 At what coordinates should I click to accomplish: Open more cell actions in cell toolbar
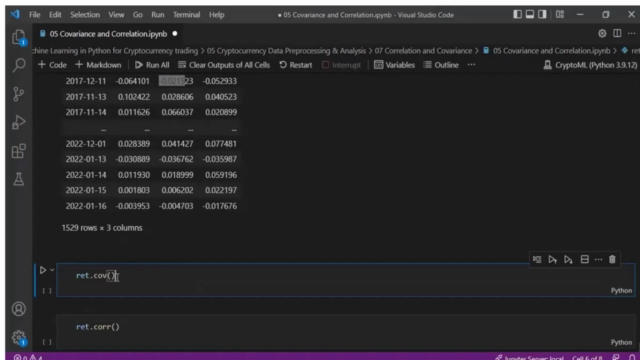point(598,259)
